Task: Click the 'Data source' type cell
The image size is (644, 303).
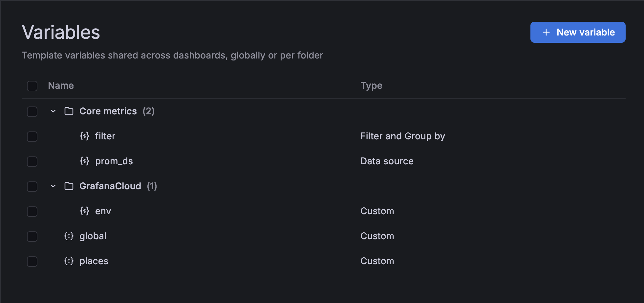Action: [x=387, y=161]
